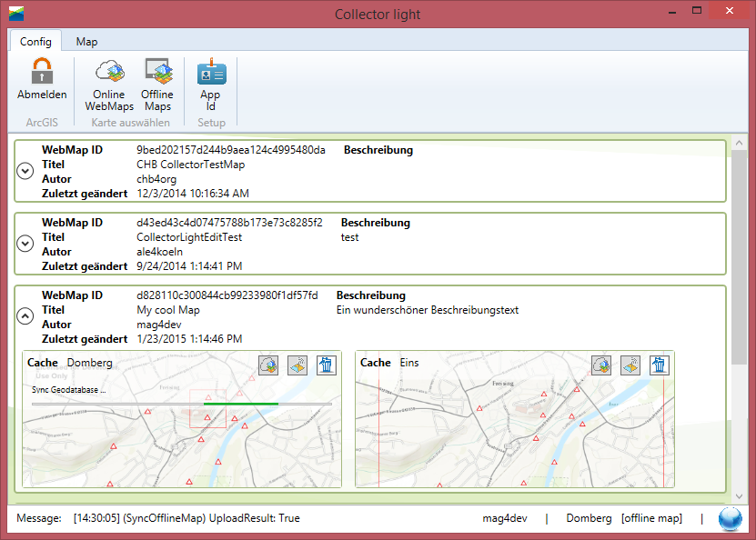
Task: Switch to the Config tab
Action: click(35, 42)
